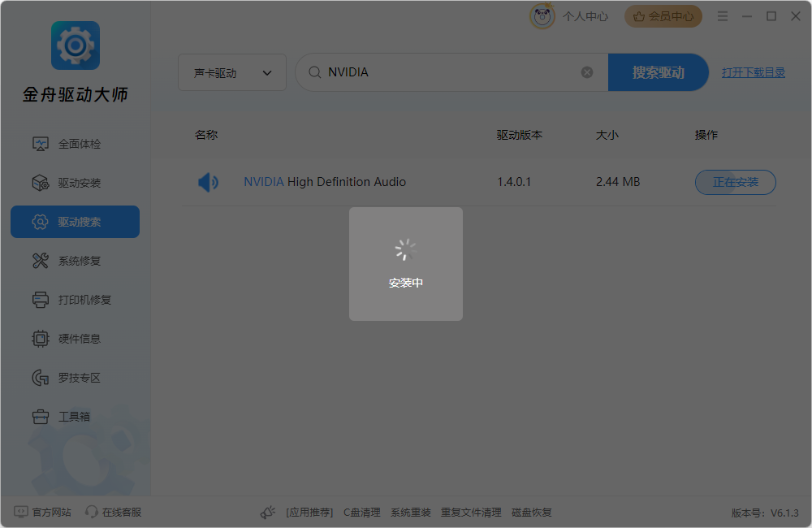
Task: Click the 驱动版本 column header
Action: point(520,135)
